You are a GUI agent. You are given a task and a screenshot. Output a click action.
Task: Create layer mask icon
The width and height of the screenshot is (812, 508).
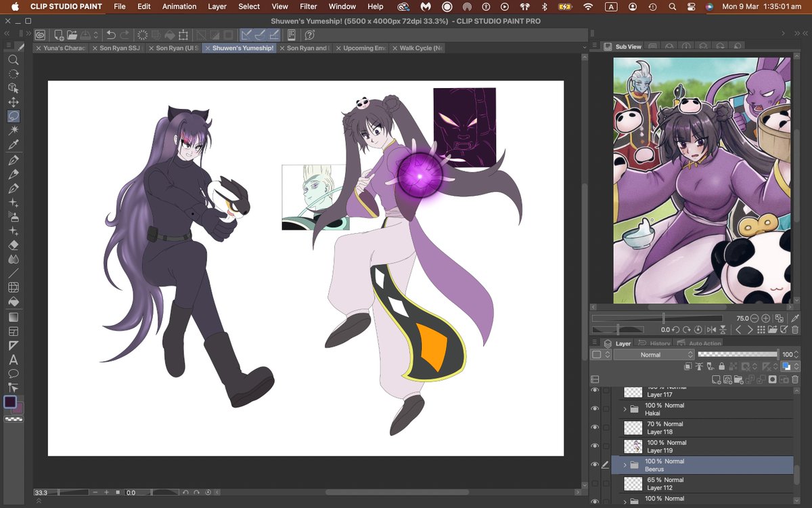pyautogui.click(x=773, y=379)
